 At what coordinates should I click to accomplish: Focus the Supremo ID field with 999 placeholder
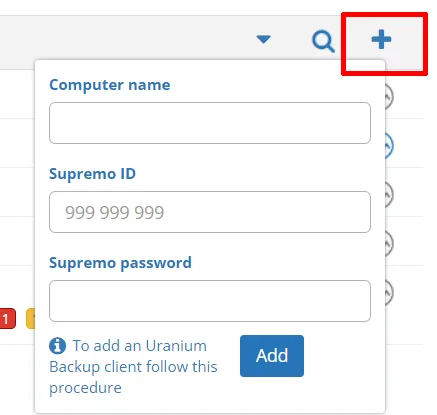[x=210, y=212]
